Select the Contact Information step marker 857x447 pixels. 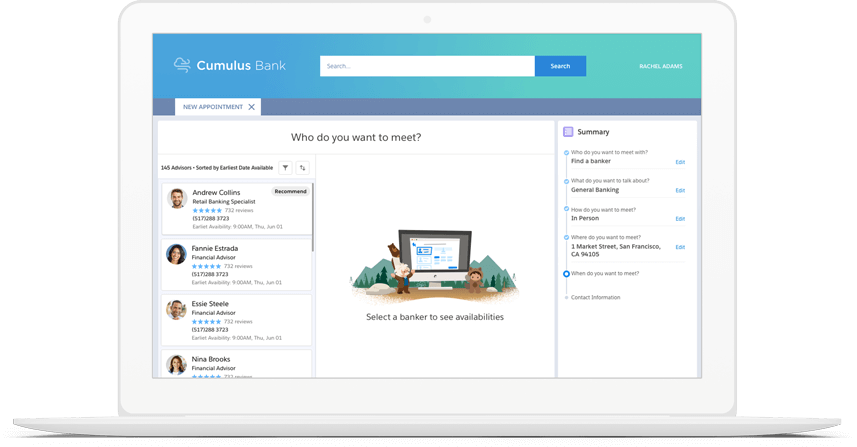click(x=567, y=297)
